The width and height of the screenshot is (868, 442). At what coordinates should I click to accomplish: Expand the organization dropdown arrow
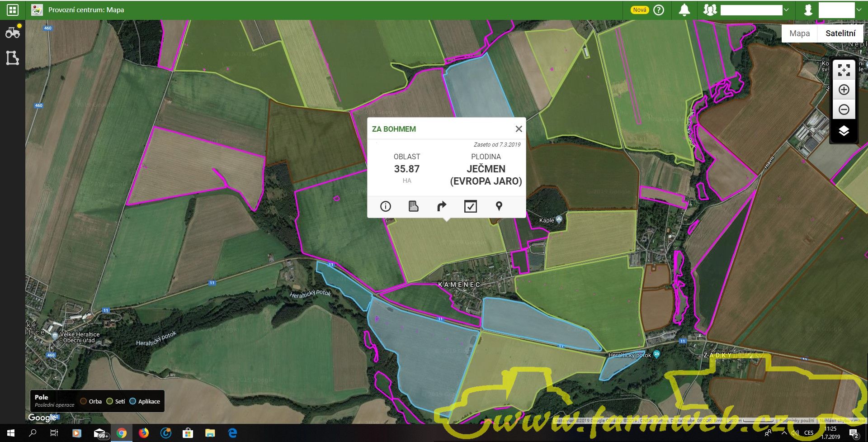click(x=786, y=10)
